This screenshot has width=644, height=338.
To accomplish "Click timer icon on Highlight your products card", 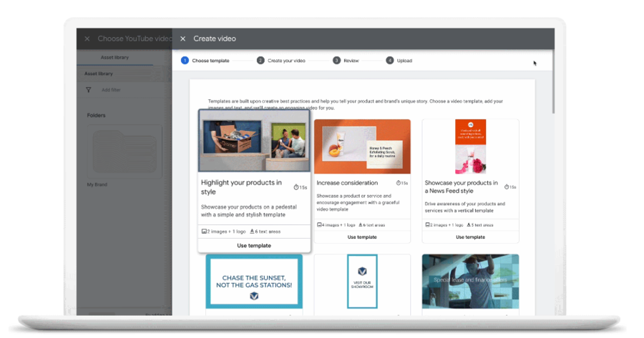I will point(296,187).
